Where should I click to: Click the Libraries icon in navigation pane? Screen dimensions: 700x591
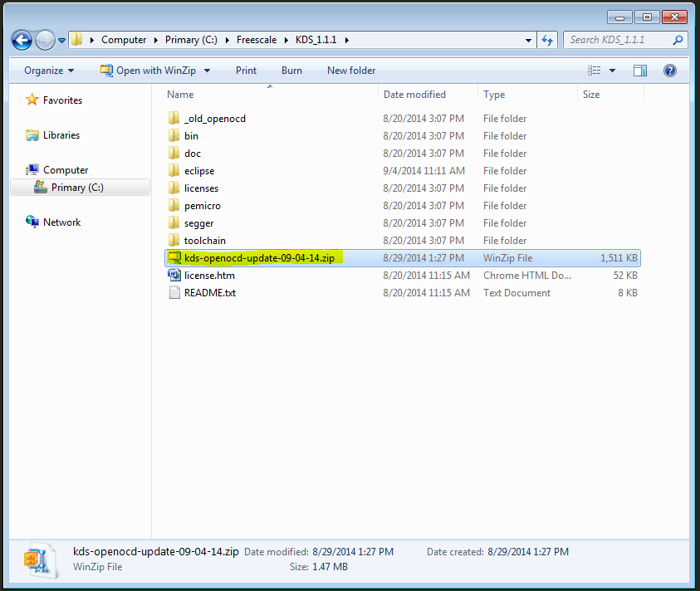32,134
